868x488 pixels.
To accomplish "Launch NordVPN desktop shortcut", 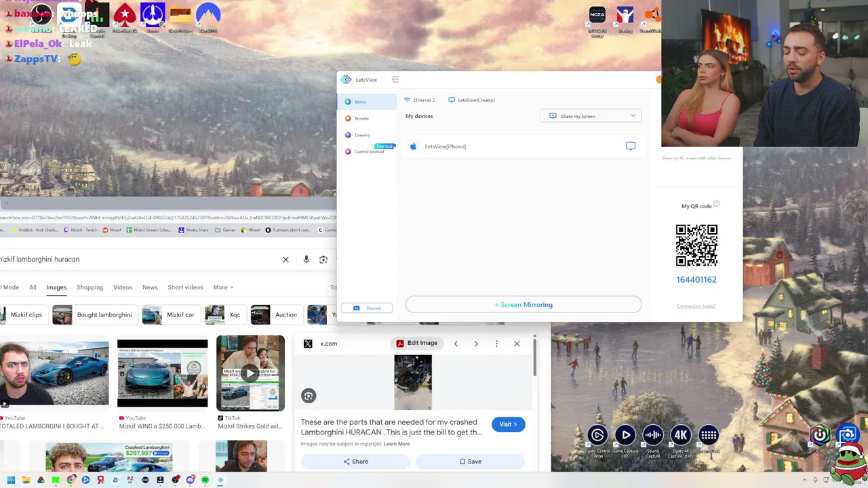I will (208, 18).
